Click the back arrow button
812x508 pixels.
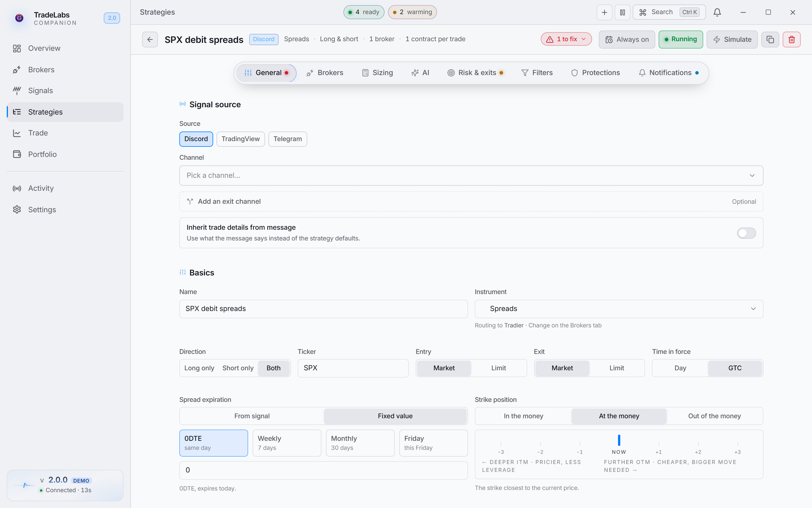(x=150, y=40)
